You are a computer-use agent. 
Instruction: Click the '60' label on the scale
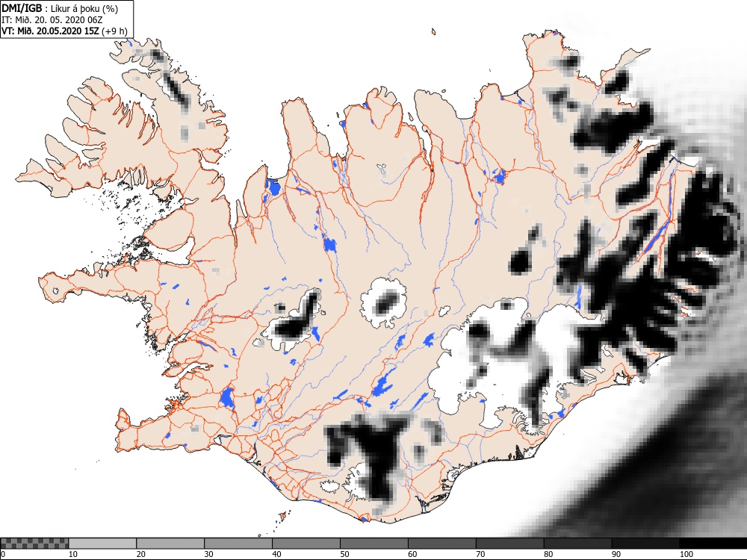(x=412, y=554)
